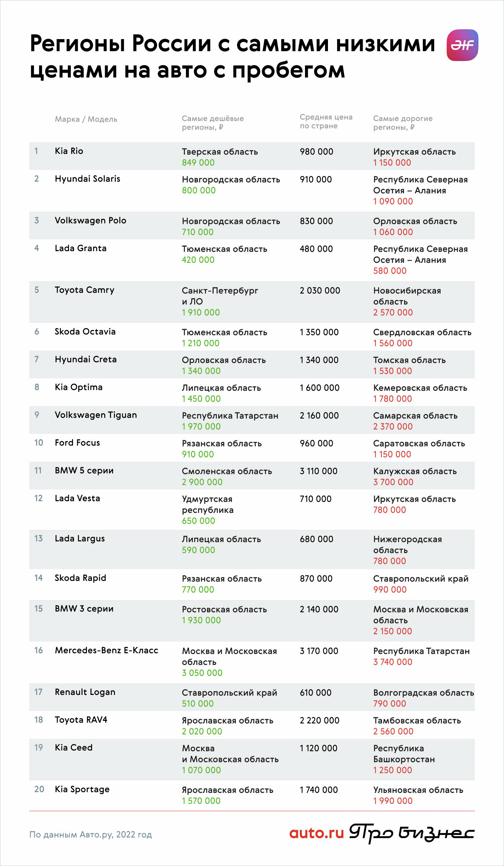
Task: Click the AiF logo icon
Action: point(462,45)
